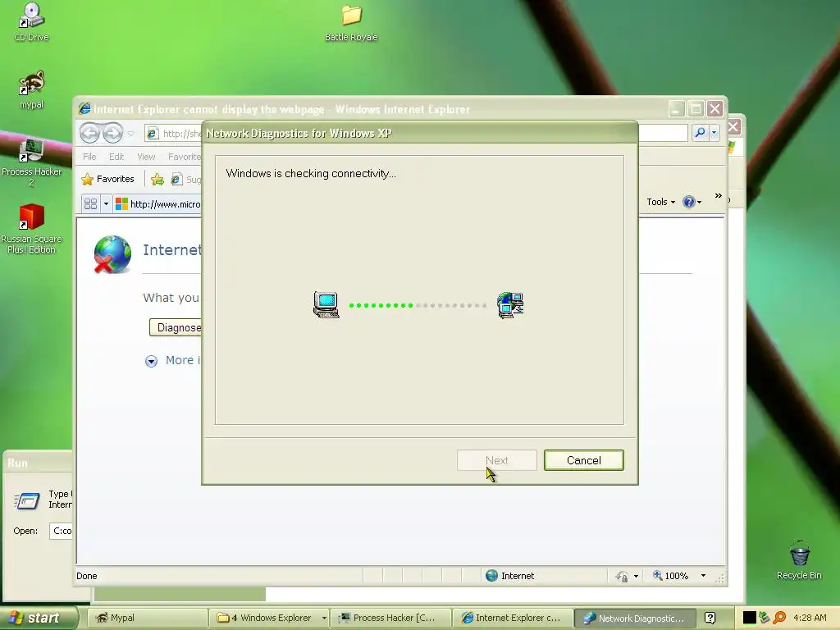Switch to Mypal taskbar button
840x630 pixels.
point(146,618)
